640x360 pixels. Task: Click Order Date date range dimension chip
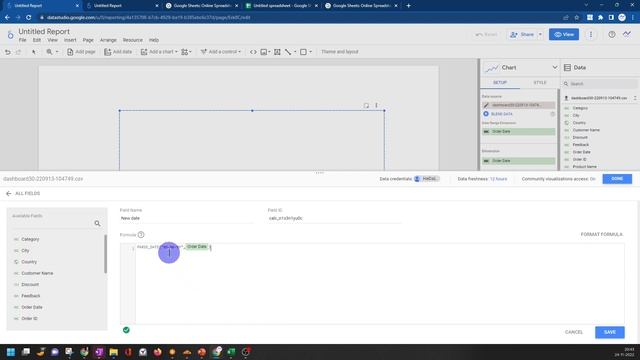tap(518, 131)
